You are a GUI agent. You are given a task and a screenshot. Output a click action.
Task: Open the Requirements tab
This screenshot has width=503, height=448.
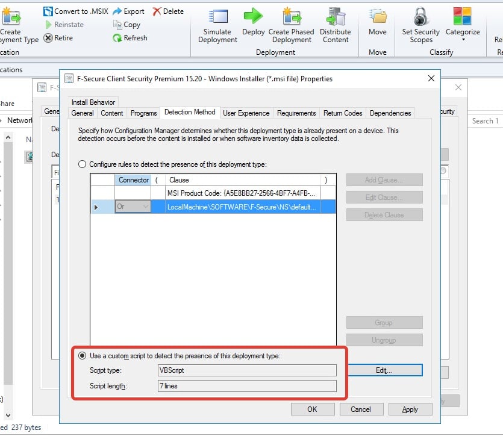[296, 113]
